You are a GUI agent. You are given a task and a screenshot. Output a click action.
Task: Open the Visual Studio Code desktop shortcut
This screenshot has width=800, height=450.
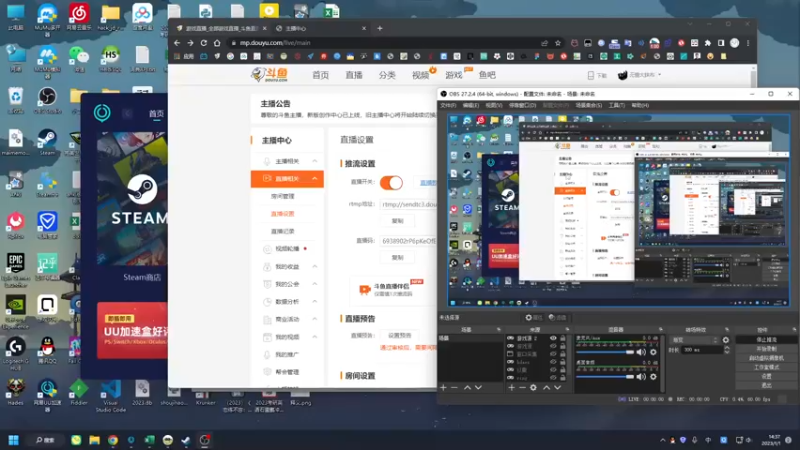[x=111, y=396]
